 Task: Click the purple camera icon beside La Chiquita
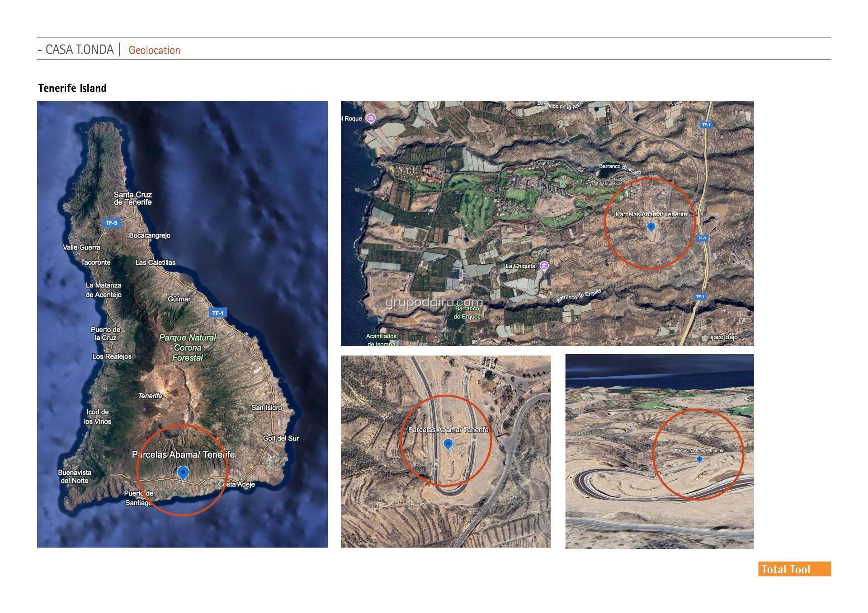click(x=544, y=266)
